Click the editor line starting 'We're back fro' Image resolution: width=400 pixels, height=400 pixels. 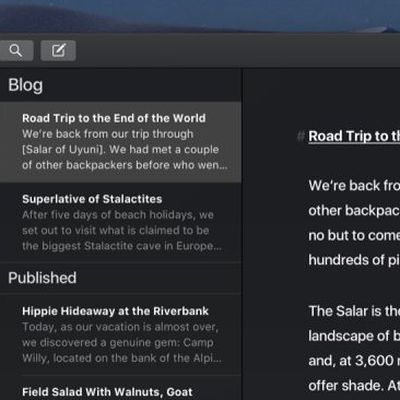(354, 186)
